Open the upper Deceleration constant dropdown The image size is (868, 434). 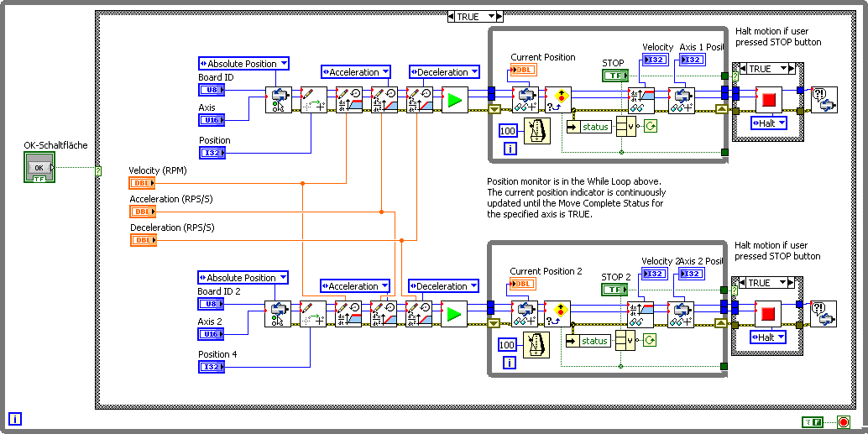(x=445, y=72)
